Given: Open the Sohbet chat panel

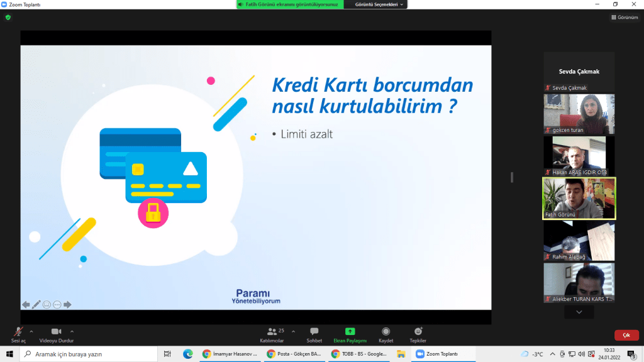Looking at the screenshot, I should [314, 332].
